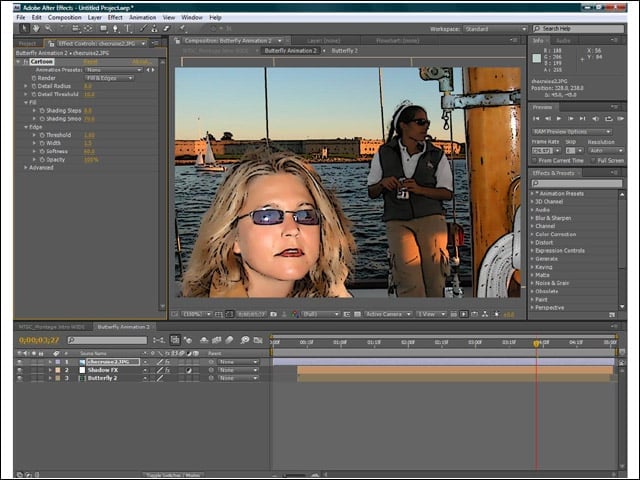Viewport: 640px width, 480px height.
Task: Select the Rectangle shape tool
Action: click(104, 28)
